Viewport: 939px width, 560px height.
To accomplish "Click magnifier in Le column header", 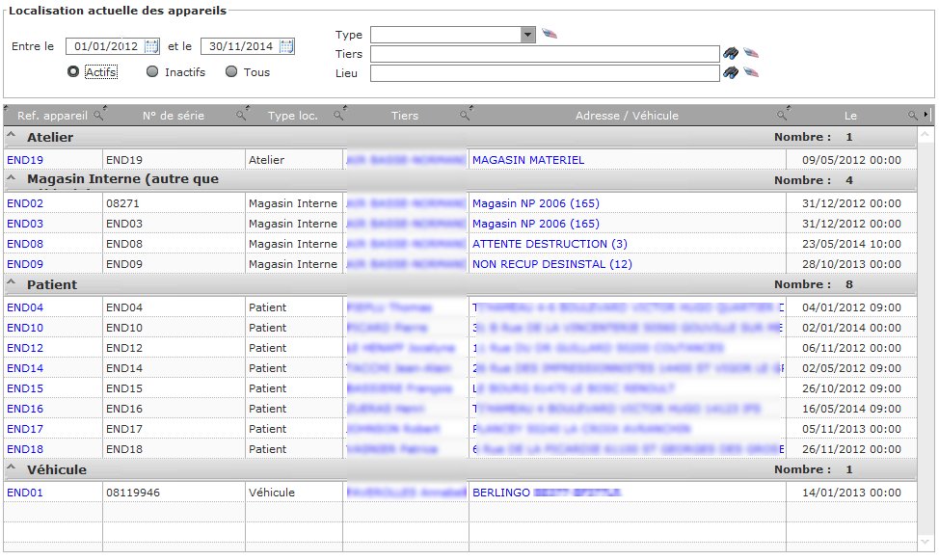I will pyautogui.click(x=913, y=115).
